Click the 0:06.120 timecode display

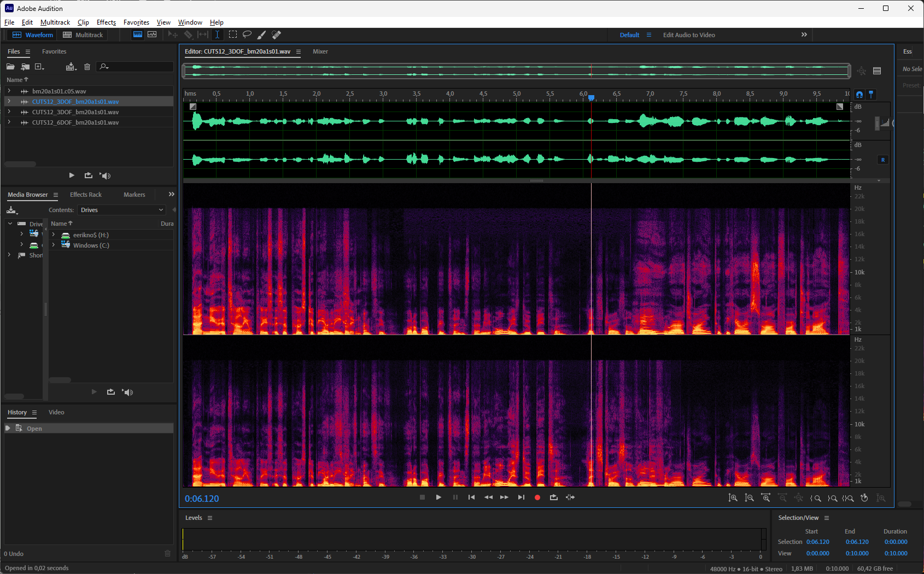tap(202, 499)
